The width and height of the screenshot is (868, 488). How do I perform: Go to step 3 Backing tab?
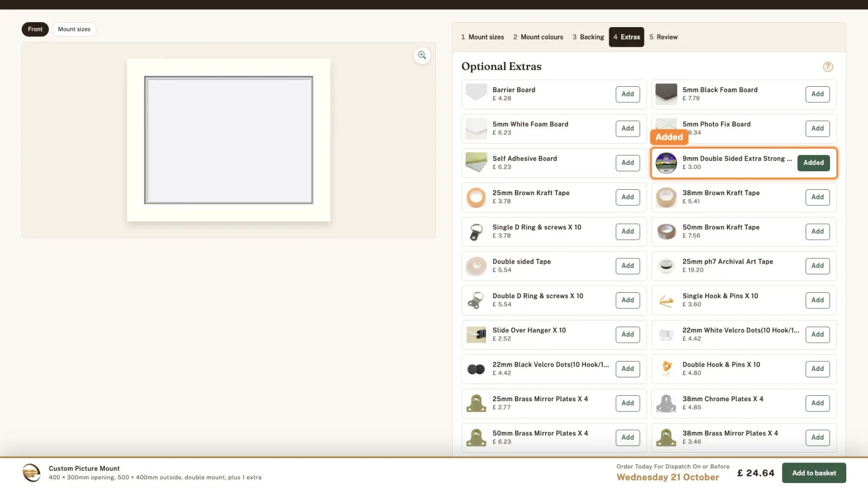coord(588,37)
